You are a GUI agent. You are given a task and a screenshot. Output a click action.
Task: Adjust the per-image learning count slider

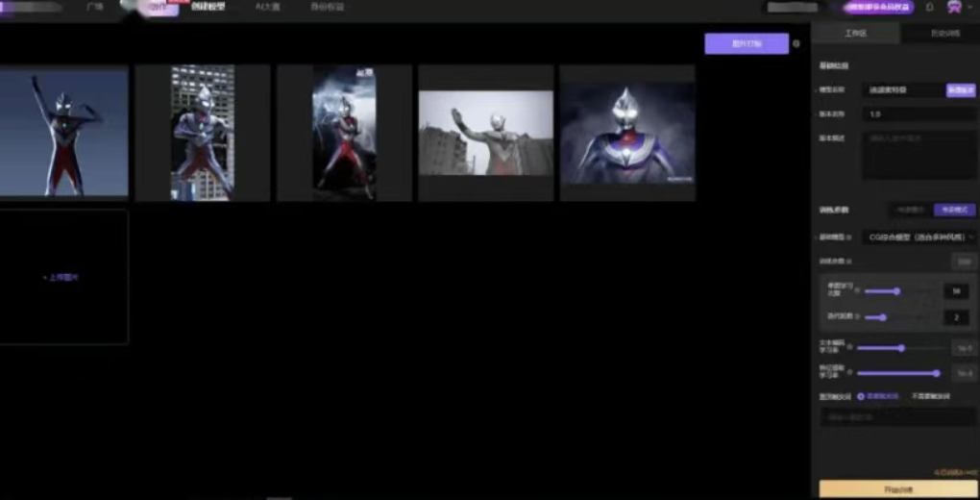(895, 290)
